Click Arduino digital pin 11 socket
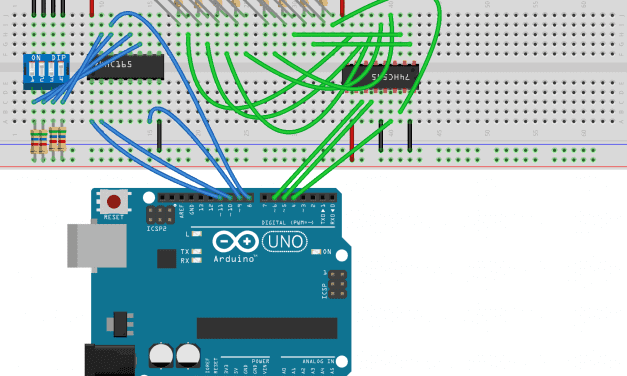Image resolution: width=627 pixels, height=376 pixels. point(220,198)
